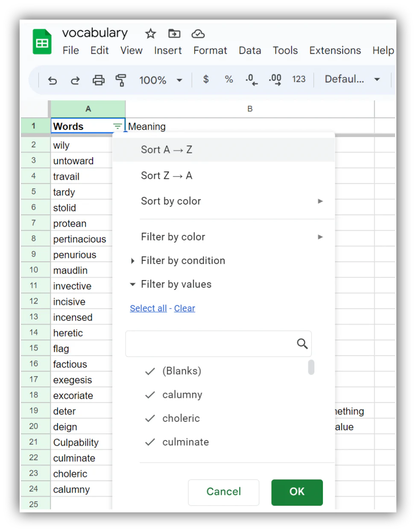Uncheck the choleric value

(150, 418)
